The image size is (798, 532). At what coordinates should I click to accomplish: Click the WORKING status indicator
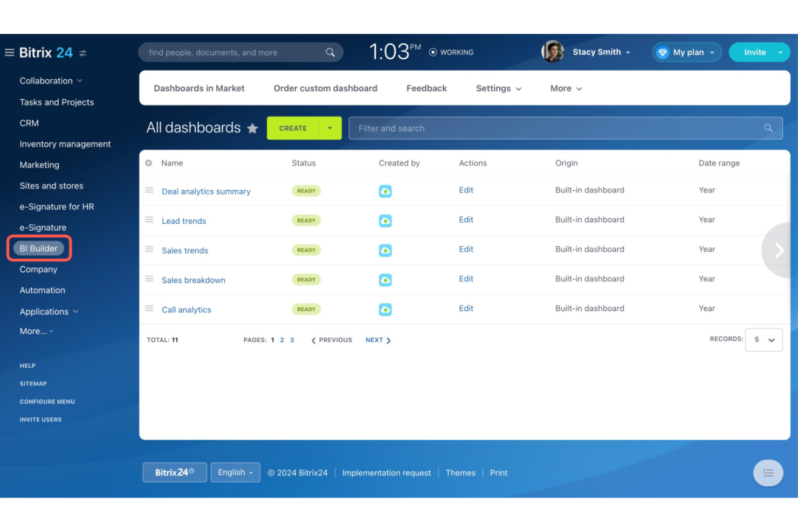point(451,52)
